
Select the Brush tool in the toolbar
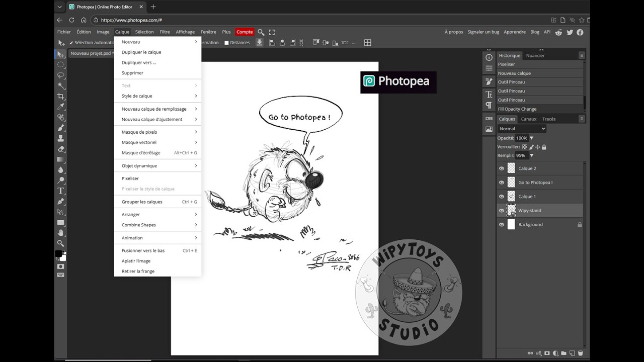click(x=61, y=128)
